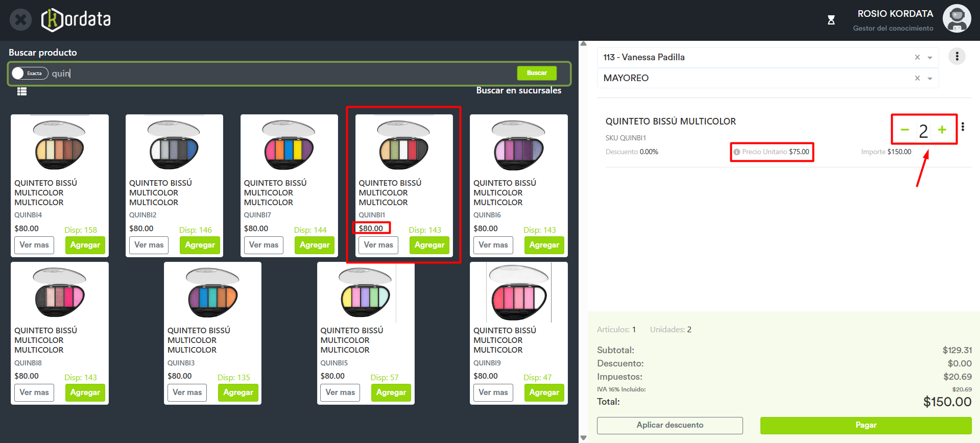
Task: Clear the Vanessa Padilla customer selection
Action: (x=917, y=57)
